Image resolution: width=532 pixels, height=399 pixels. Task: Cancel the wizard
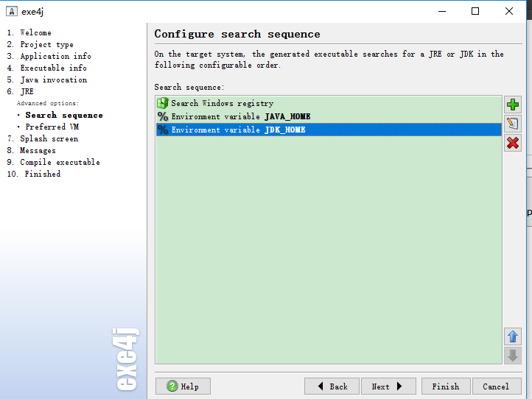click(x=497, y=386)
